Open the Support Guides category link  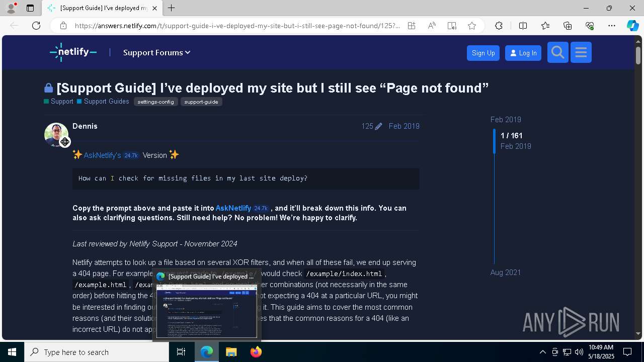click(103, 101)
